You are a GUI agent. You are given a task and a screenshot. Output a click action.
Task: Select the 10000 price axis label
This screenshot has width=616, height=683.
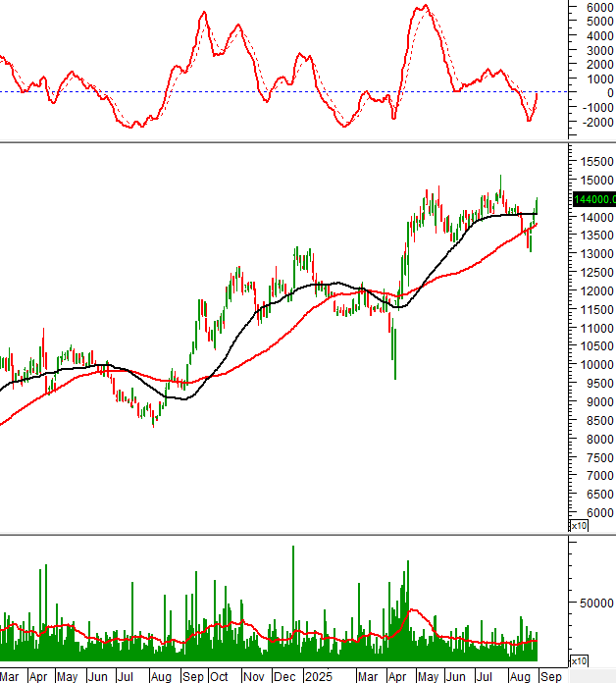click(x=596, y=365)
